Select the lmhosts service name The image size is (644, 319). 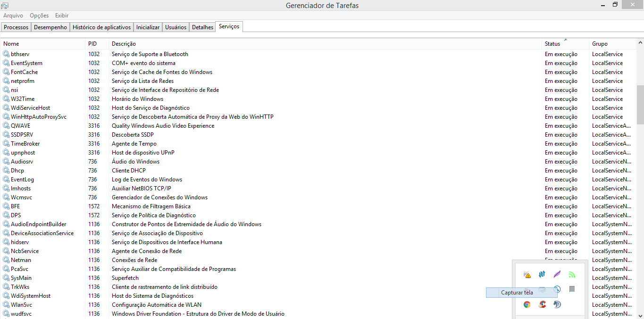[x=21, y=188]
